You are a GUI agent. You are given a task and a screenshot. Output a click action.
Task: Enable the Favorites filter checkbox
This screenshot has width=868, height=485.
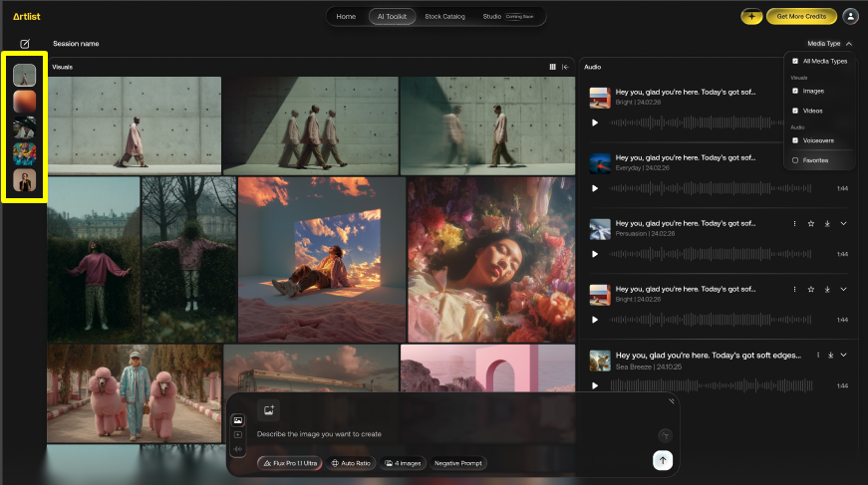click(x=794, y=159)
